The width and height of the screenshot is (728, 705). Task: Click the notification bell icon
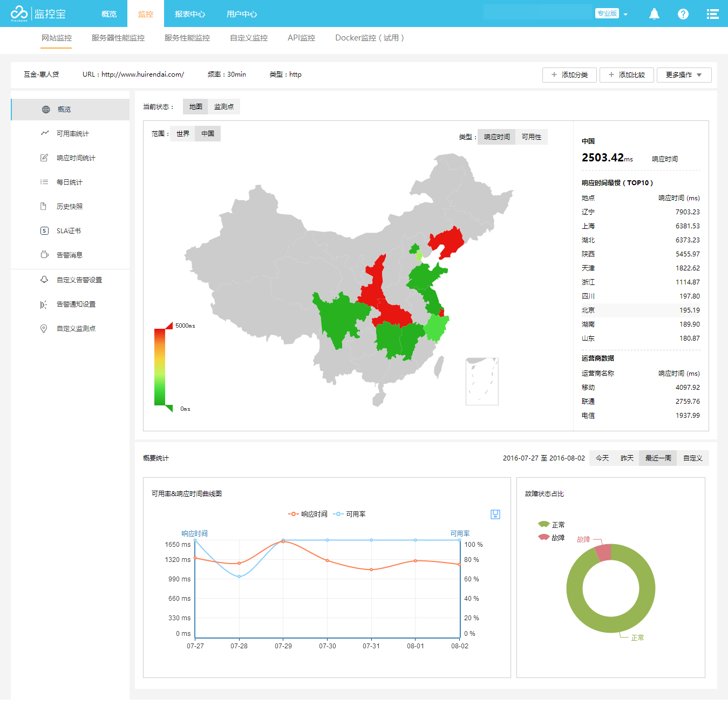click(x=654, y=14)
